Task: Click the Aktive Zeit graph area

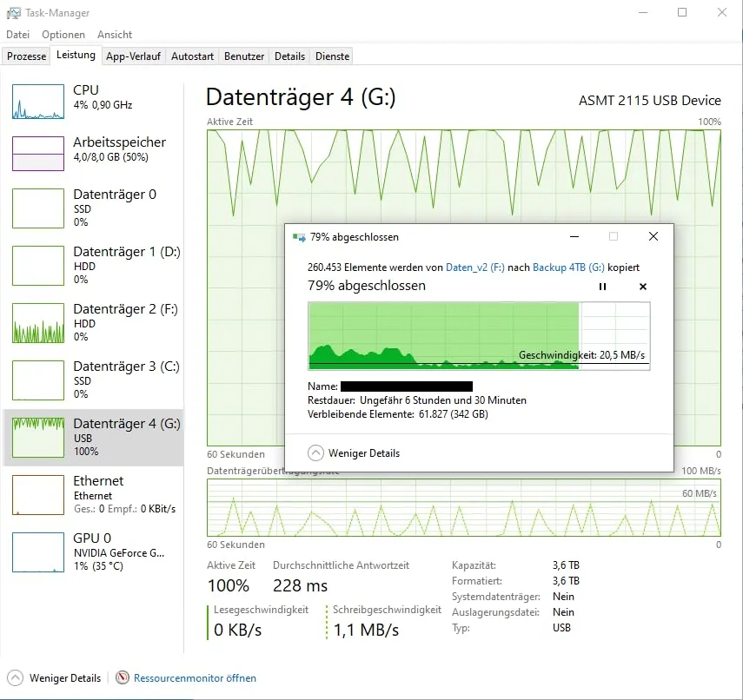Action: pyautogui.click(x=464, y=287)
